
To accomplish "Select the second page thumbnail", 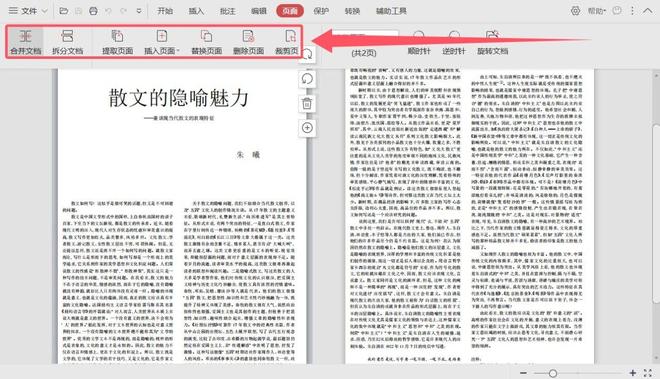I will (469, 216).
